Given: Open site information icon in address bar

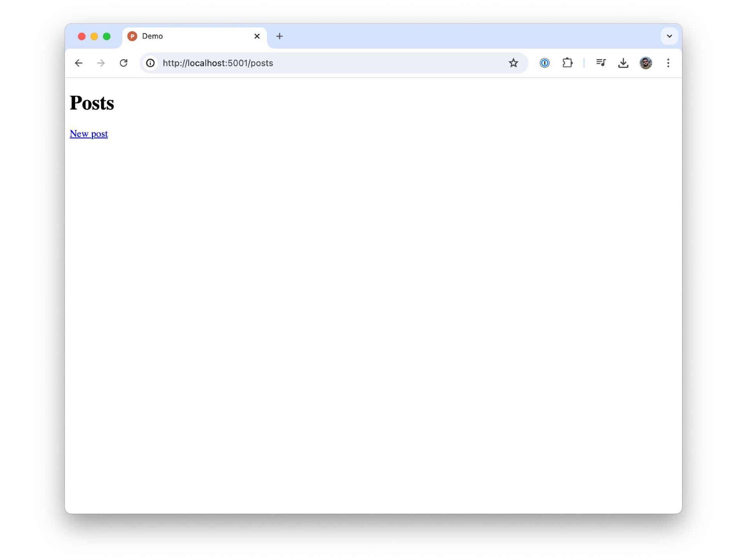Looking at the screenshot, I should point(150,63).
